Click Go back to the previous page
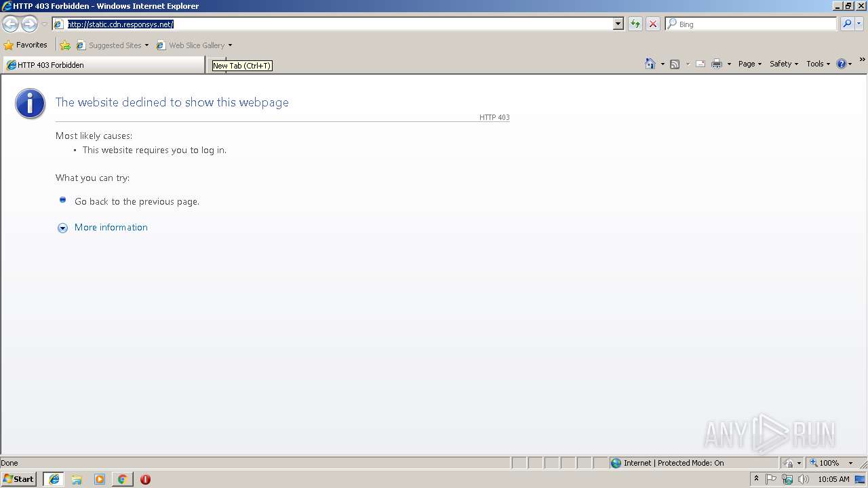Screen dimensions: 868x488 (137, 201)
